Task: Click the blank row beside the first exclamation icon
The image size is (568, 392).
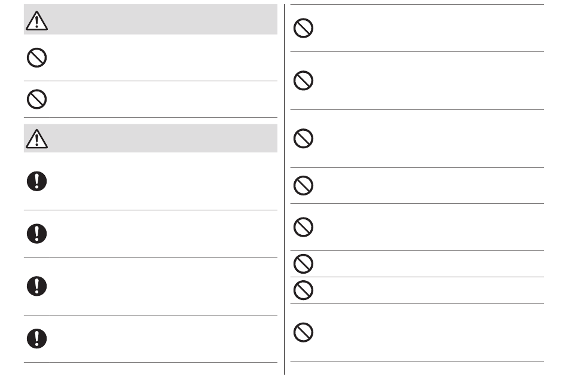Action: (161, 182)
